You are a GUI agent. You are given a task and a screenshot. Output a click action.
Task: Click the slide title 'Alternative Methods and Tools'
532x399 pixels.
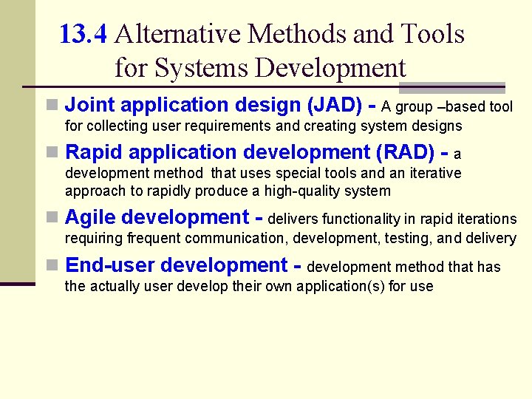click(x=290, y=34)
